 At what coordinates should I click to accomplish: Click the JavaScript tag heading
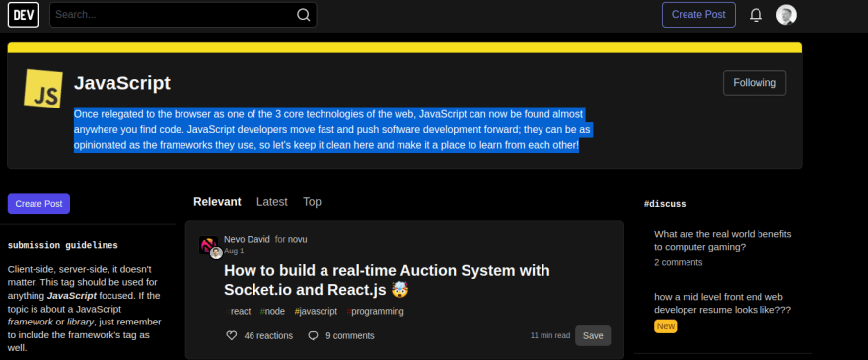(x=122, y=83)
